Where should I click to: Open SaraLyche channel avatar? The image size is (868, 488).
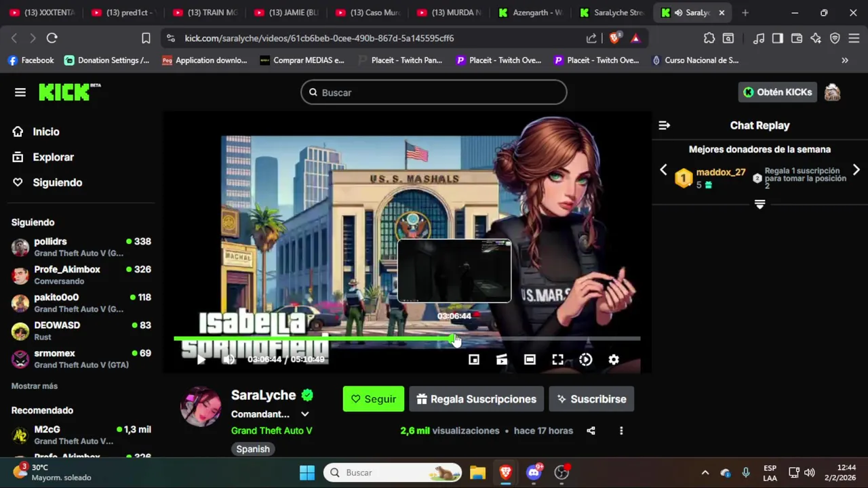201,407
